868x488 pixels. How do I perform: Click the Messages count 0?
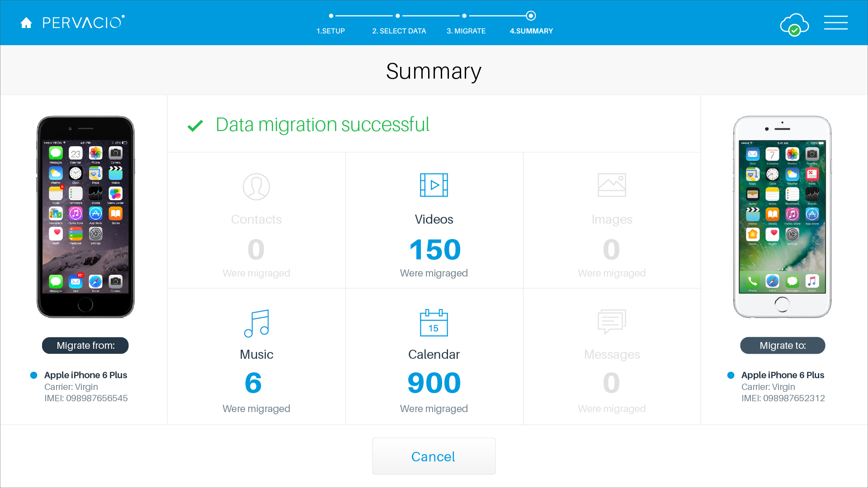[611, 383]
